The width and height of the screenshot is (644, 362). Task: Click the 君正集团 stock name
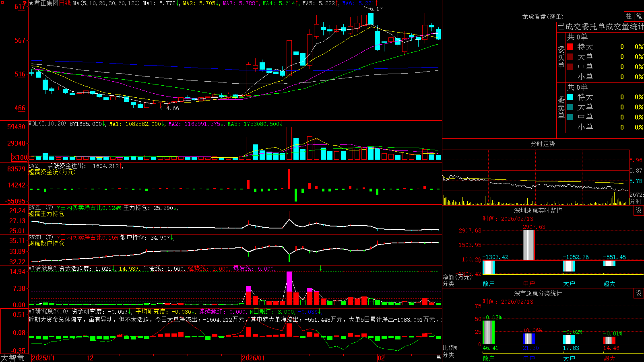(x=46, y=3)
